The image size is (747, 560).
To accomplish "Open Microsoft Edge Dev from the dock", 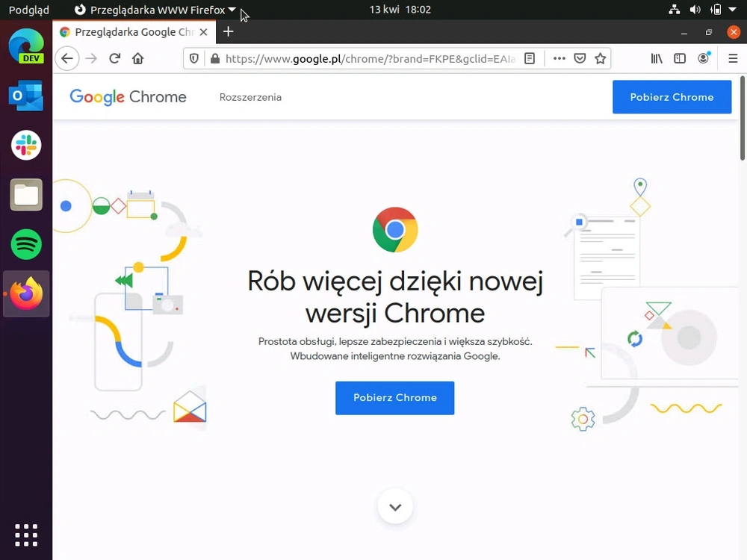I will tap(26, 46).
